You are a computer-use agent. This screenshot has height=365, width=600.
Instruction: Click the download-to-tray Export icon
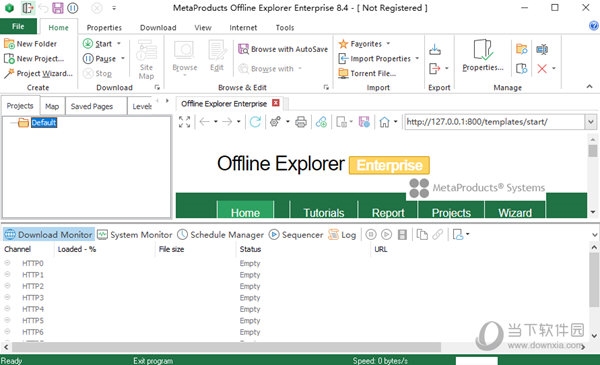pos(435,49)
